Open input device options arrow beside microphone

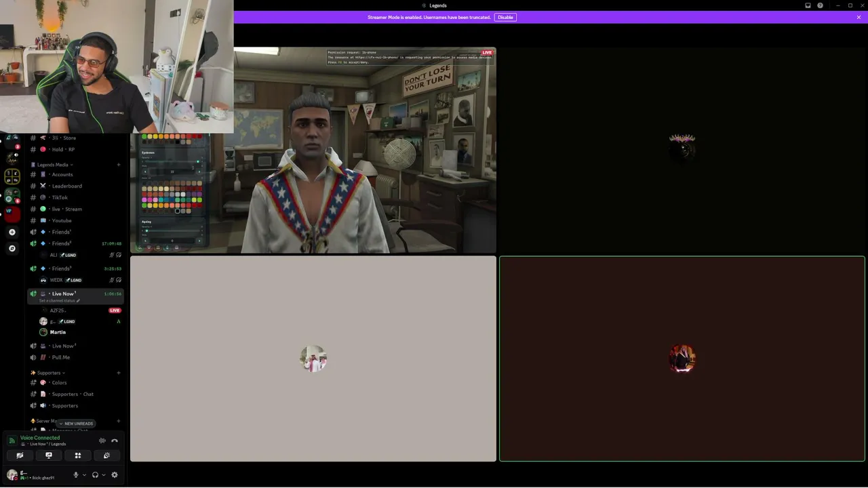[x=84, y=475]
